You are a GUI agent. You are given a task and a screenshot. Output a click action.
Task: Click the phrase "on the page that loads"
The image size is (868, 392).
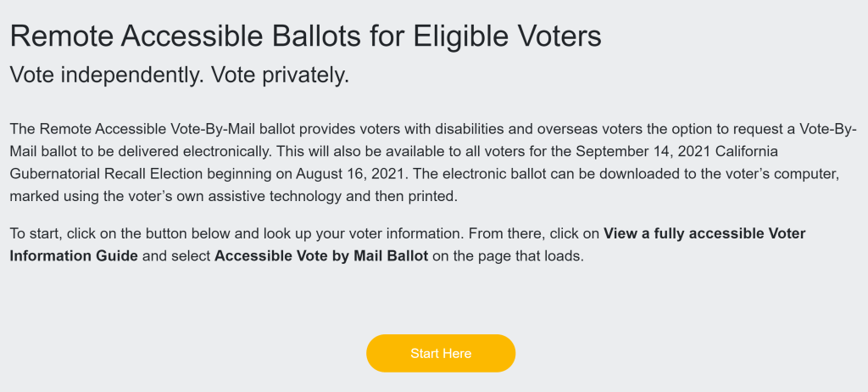coord(508,255)
